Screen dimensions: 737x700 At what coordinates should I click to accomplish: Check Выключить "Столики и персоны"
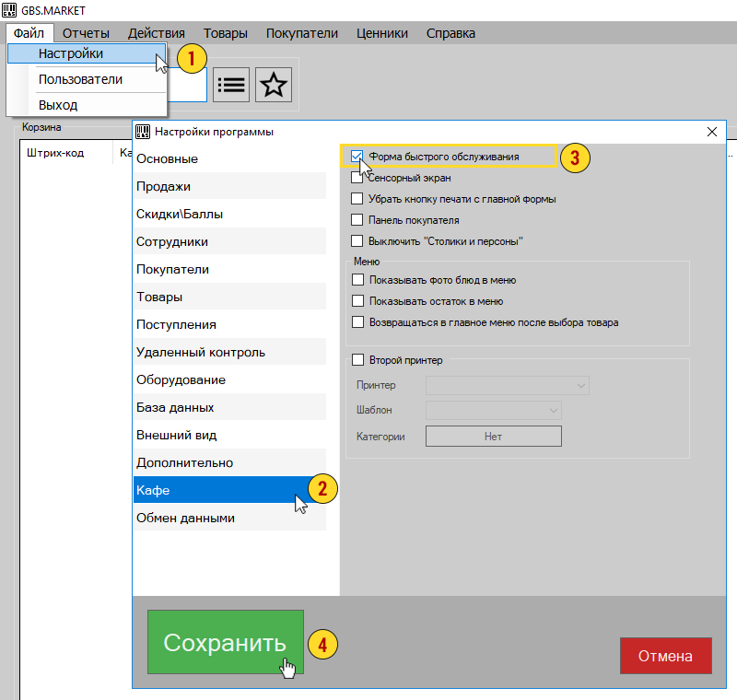pos(357,241)
